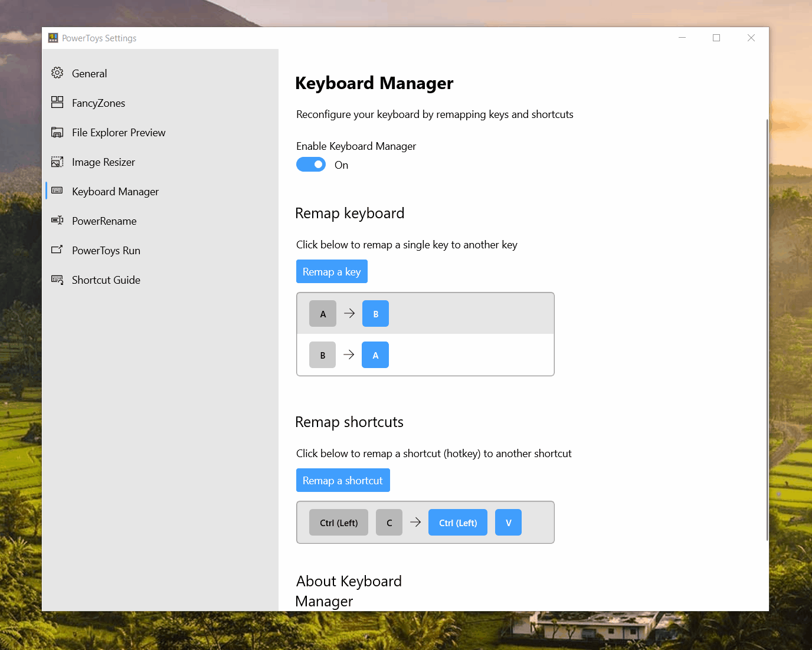The height and width of the screenshot is (650, 812).
Task: Open the FancyZones settings page
Action: (99, 103)
